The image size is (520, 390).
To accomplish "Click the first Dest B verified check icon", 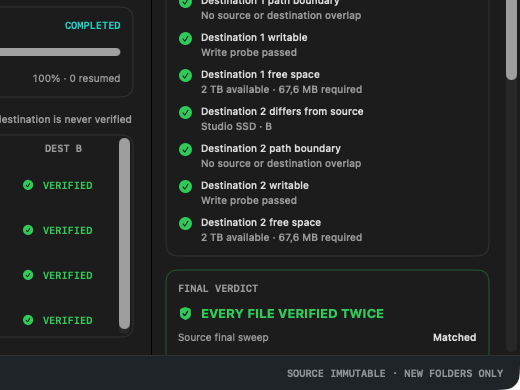I will coord(28,185).
